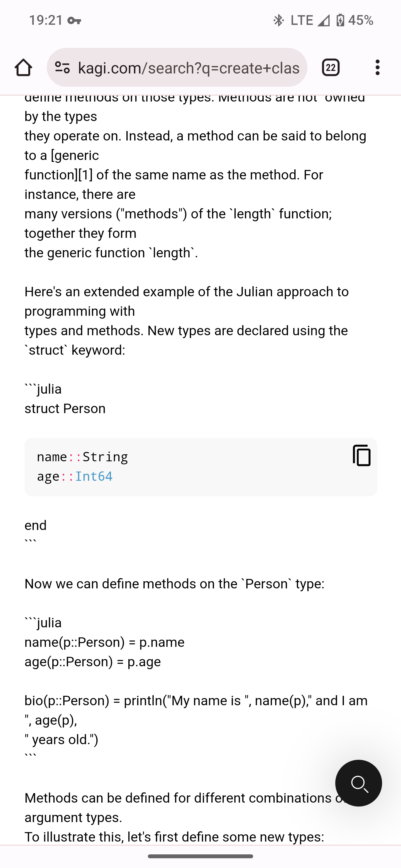Click the blue Int64 type in code
The height and width of the screenshot is (868, 401).
(x=93, y=476)
